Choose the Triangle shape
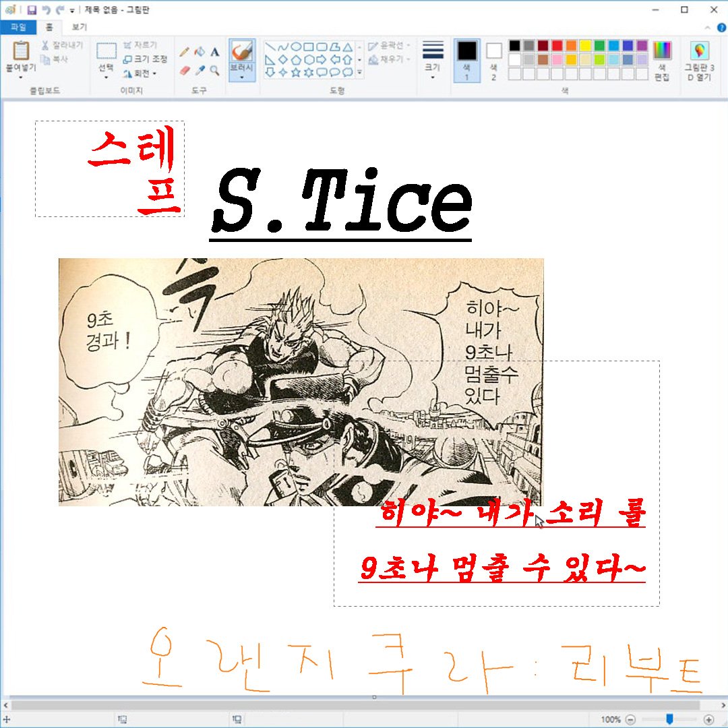Screen dimensions: 728x728 tap(347, 47)
